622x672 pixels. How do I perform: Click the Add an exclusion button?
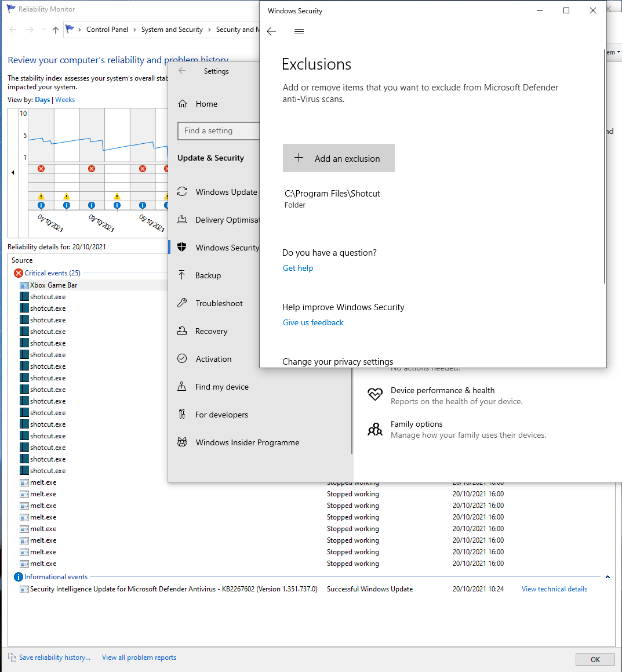(339, 158)
